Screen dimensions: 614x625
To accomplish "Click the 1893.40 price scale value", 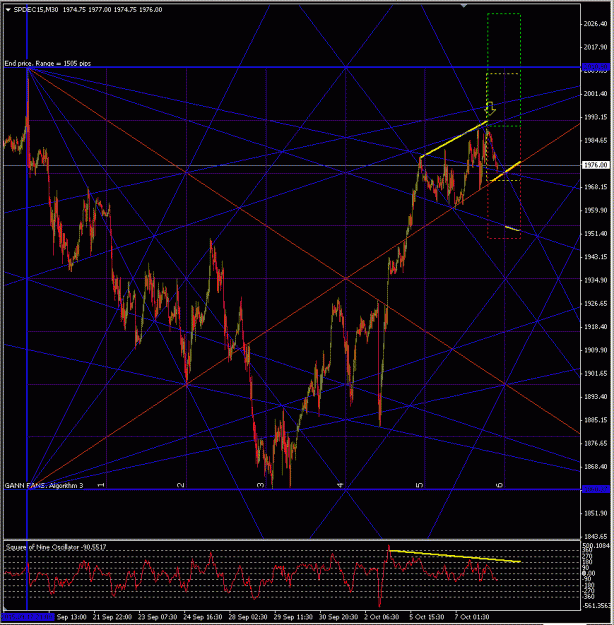I will point(595,397).
